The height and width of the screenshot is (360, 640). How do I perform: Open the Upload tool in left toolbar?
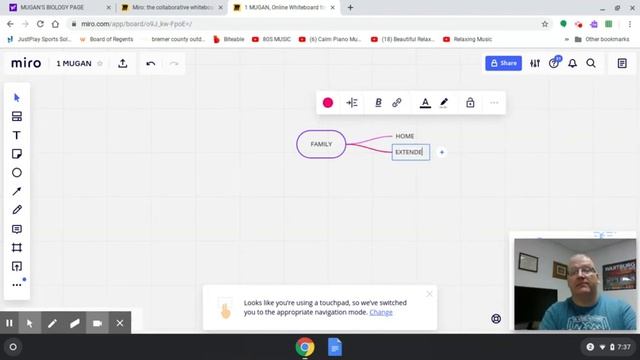tap(17, 267)
